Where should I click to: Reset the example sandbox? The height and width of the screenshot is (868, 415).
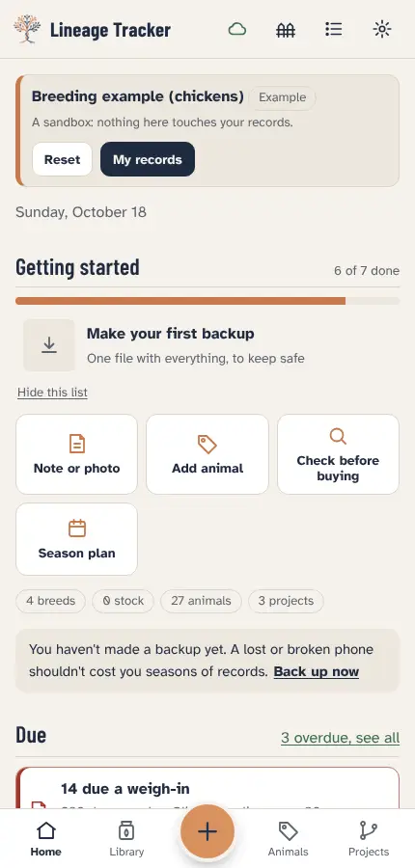click(x=62, y=159)
